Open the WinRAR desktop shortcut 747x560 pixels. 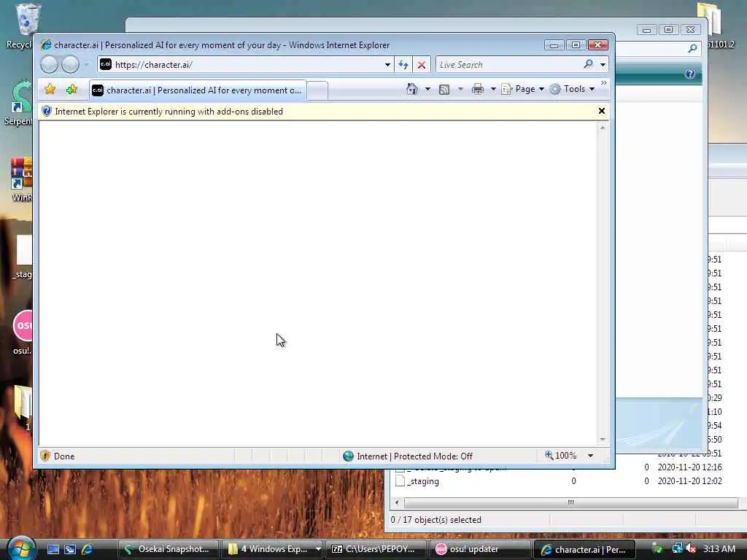pyautogui.click(x=21, y=179)
